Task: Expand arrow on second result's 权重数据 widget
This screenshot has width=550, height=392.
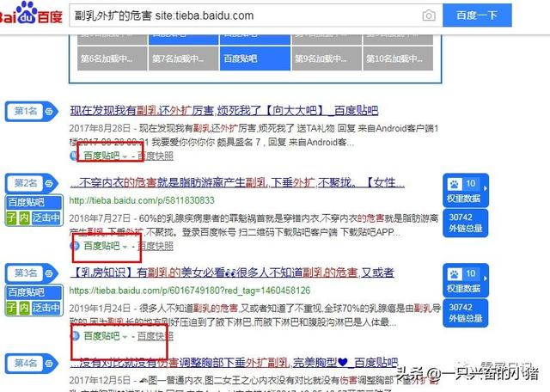Action: pos(485,188)
